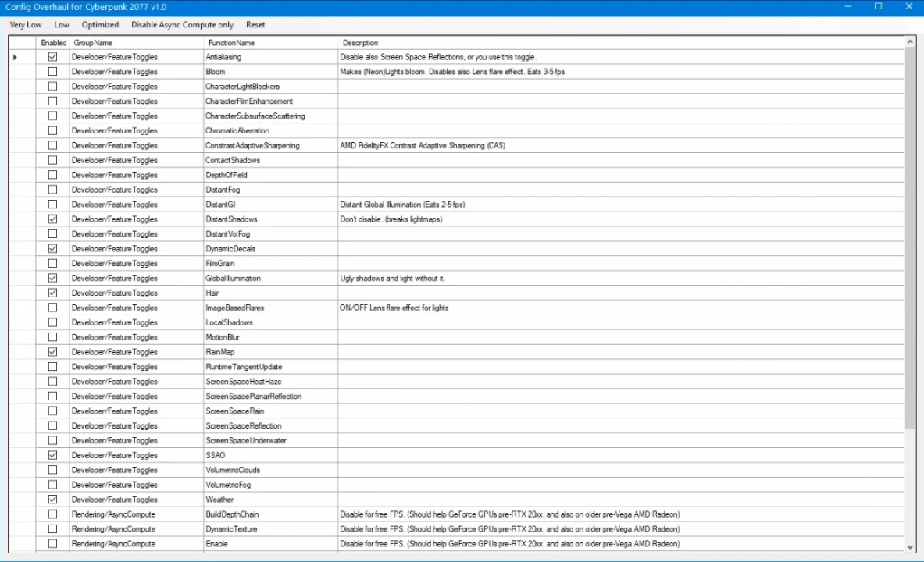Screen dimensions: 924x562
Task: Enable the MotionBlur checkbox
Action: pyautogui.click(x=52, y=337)
